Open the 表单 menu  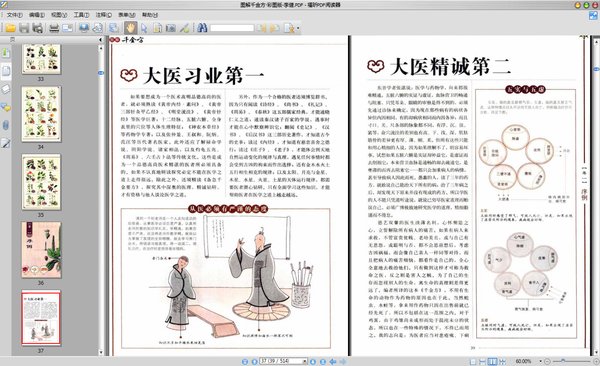click(x=127, y=15)
